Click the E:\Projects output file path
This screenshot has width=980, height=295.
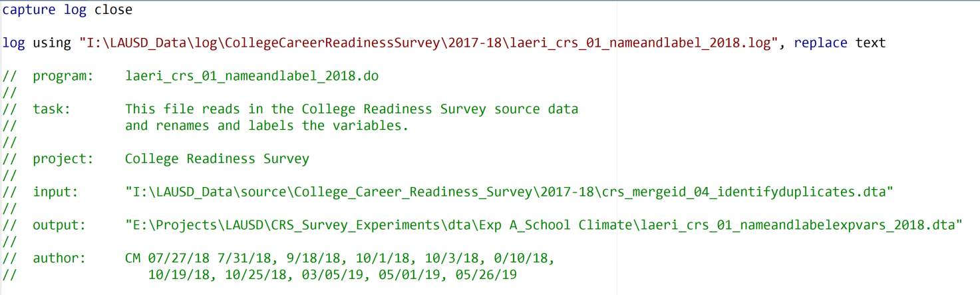pyautogui.click(x=544, y=225)
